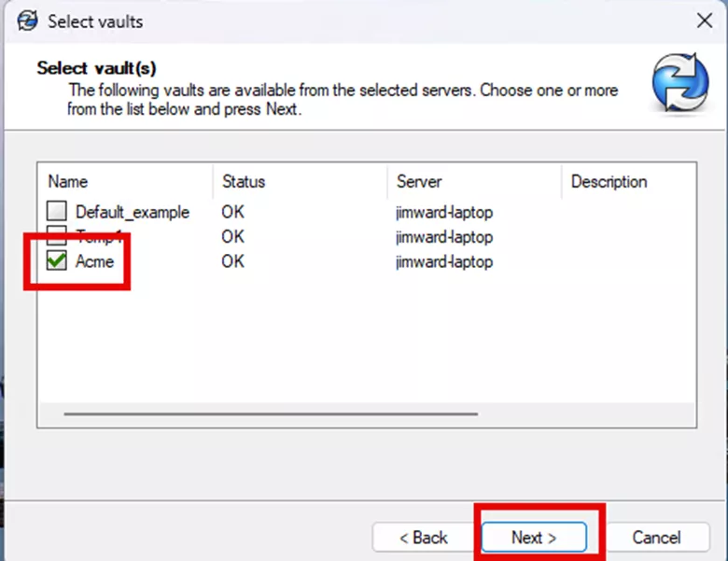Screen dimensions: 728x561
Task: Check the Default_example vault checkbox
Action: click(x=57, y=211)
